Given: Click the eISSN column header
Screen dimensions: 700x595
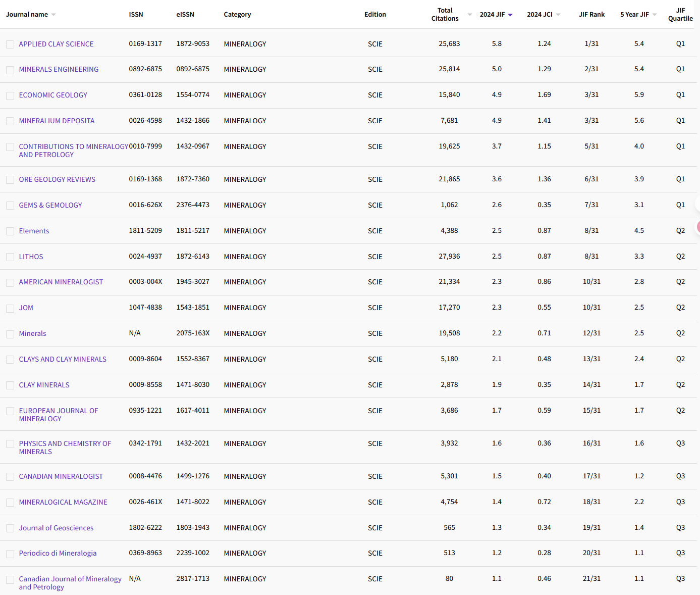Looking at the screenshot, I should [x=185, y=15].
